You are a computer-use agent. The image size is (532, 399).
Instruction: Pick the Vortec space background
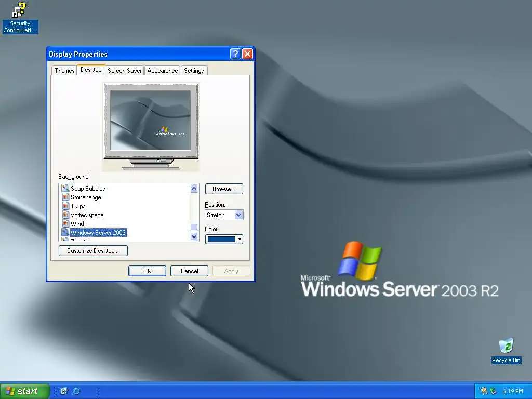(x=87, y=215)
